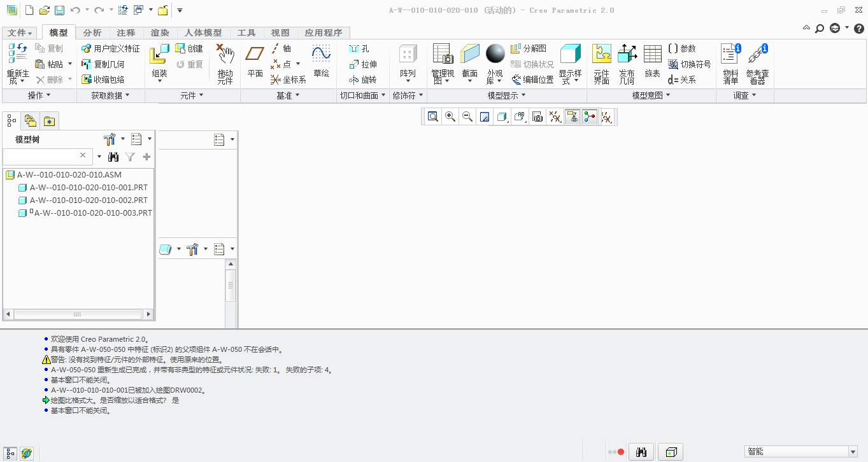Image resolution: width=868 pixels, height=462 pixels.
Task: Click the Pattern (阵列) icon
Action: tap(408, 53)
